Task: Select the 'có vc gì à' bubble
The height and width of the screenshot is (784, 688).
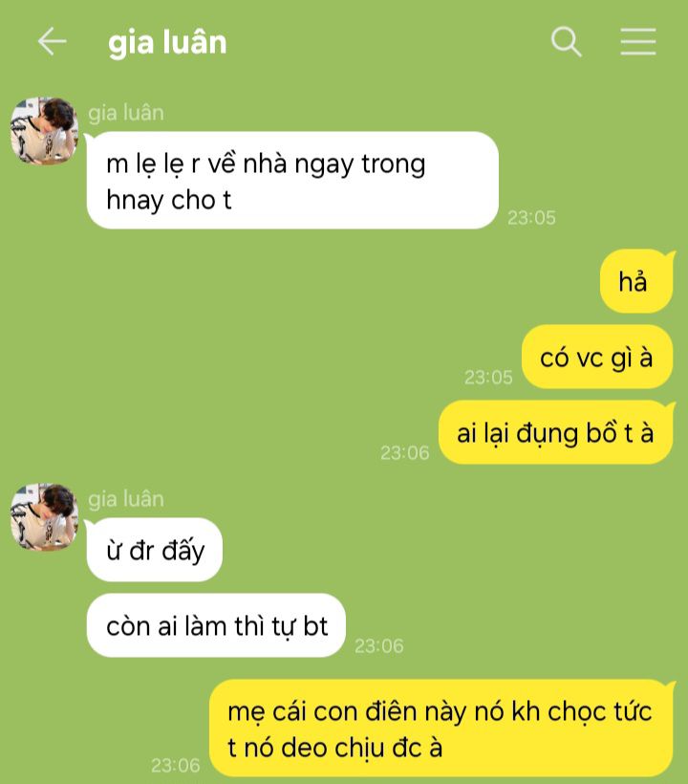Action: coord(597,357)
